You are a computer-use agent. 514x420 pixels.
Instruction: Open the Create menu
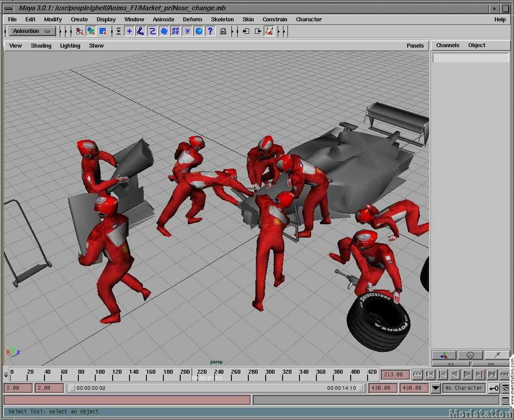[x=79, y=19]
